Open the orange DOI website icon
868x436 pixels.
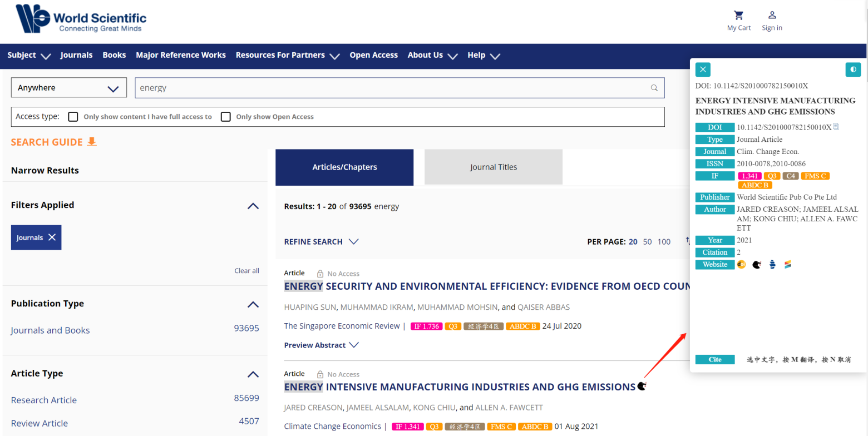[741, 265]
